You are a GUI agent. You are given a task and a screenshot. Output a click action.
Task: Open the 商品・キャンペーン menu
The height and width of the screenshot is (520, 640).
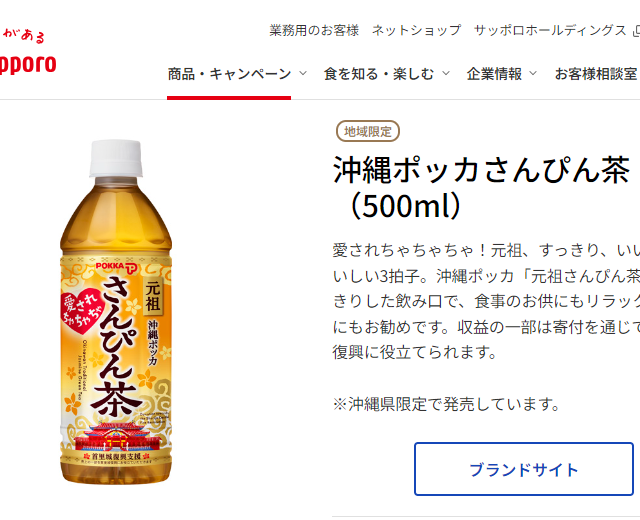click(x=229, y=74)
